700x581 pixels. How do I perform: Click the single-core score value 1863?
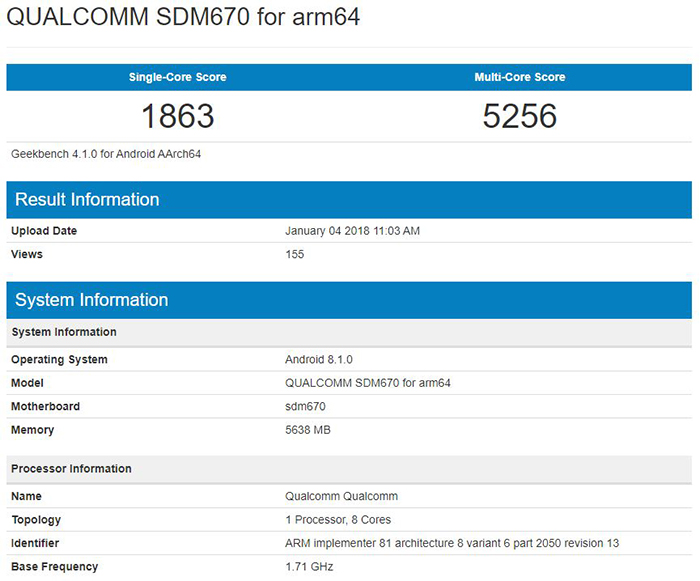pos(178,116)
